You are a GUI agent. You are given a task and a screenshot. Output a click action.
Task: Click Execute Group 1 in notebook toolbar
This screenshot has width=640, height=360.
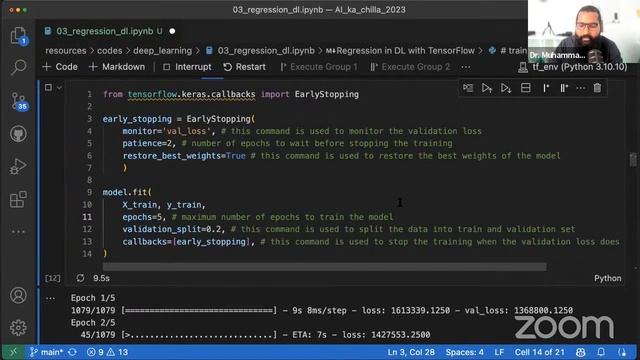[319, 67]
